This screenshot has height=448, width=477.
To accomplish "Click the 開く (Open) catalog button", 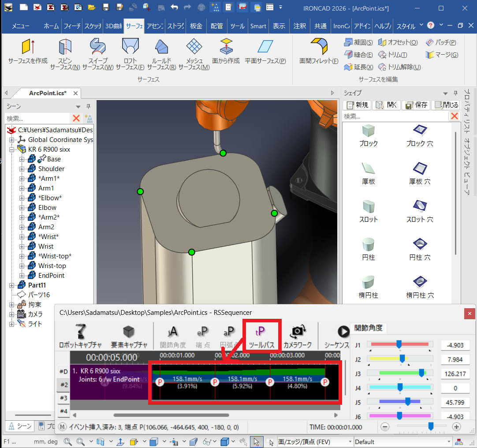I will coord(386,105).
